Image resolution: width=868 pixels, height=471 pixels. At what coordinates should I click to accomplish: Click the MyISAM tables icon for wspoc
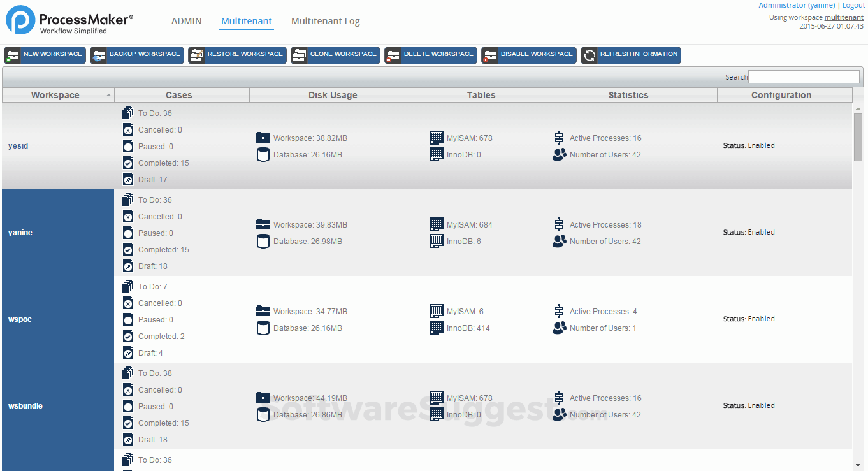click(x=437, y=311)
